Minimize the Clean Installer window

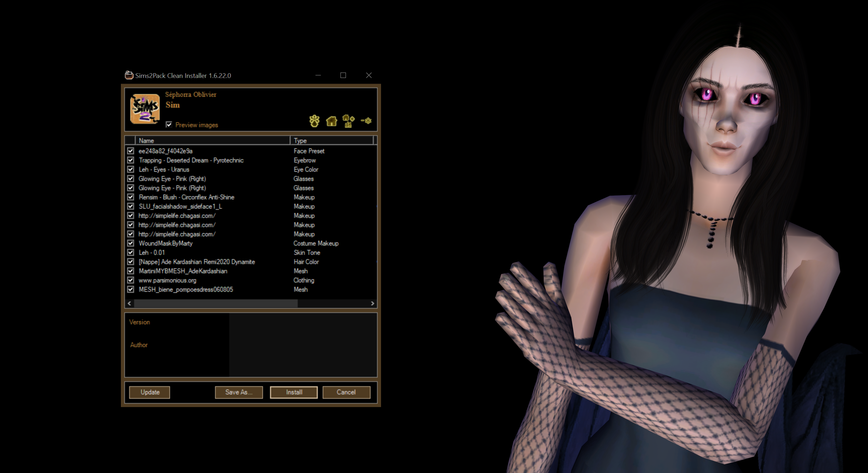318,75
